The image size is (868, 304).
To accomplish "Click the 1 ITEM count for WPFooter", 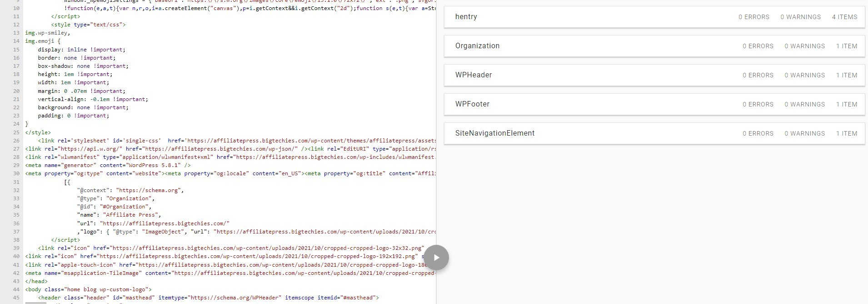I will (846, 104).
